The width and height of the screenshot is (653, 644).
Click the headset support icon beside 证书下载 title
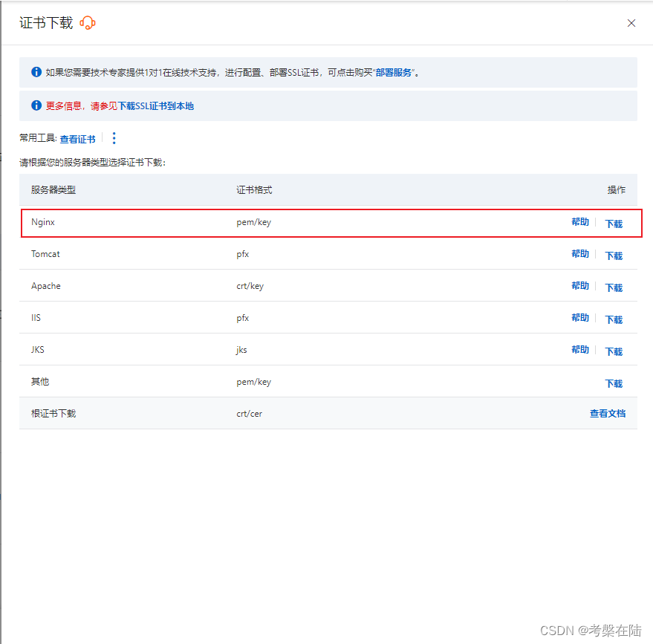(88, 23)
